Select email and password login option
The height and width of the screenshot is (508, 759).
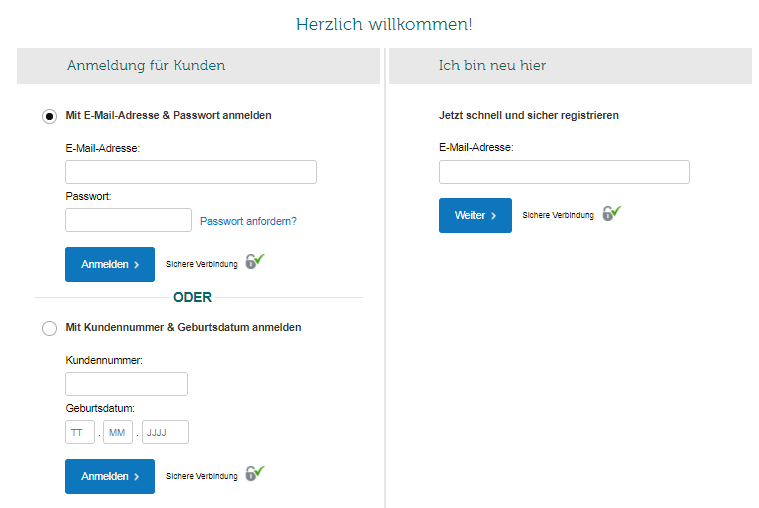[49, 116]
